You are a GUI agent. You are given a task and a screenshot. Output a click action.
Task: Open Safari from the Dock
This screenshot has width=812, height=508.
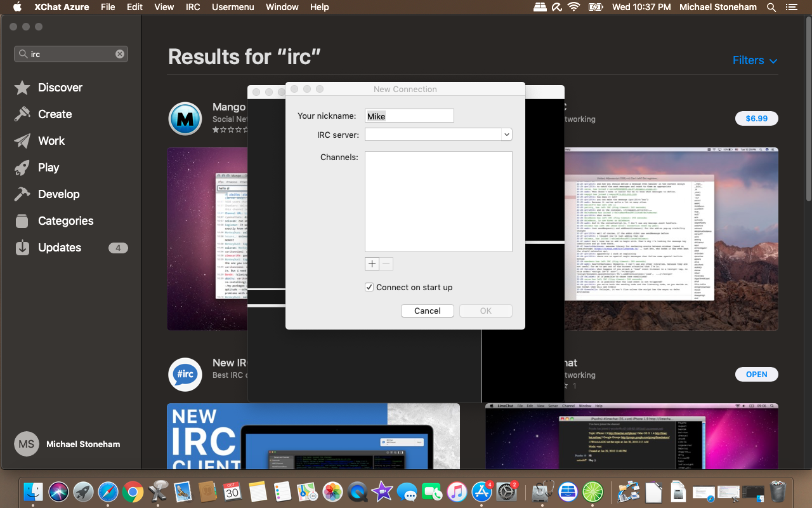(108, 491)
